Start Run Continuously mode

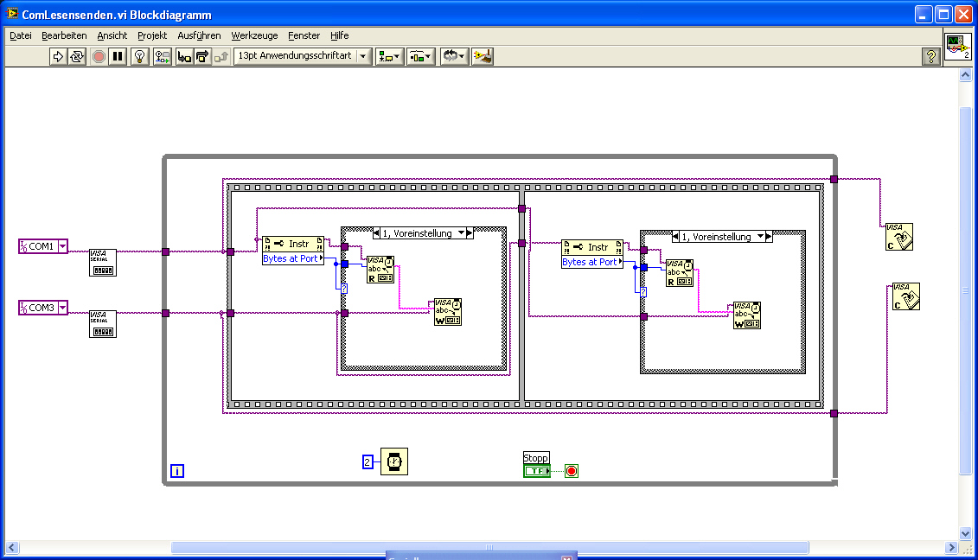coord(77,57)
